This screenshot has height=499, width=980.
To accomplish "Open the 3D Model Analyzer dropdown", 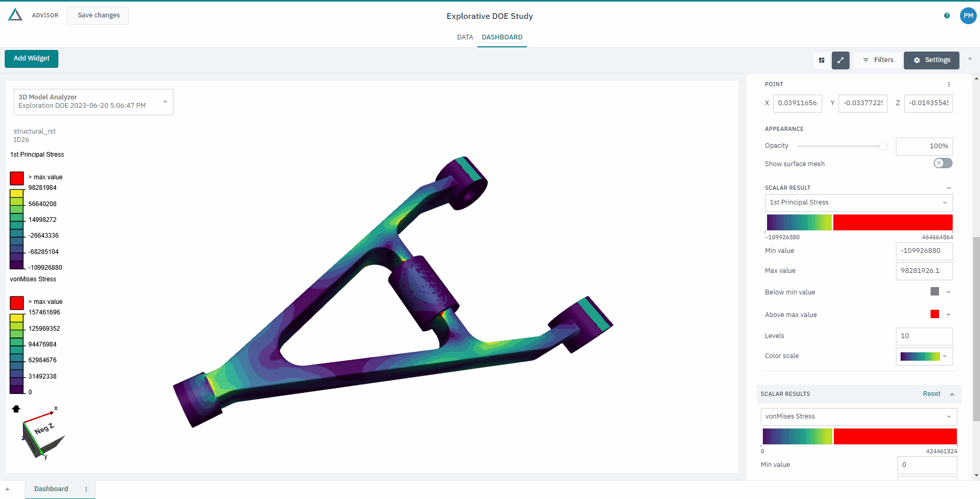I will 93,101.
